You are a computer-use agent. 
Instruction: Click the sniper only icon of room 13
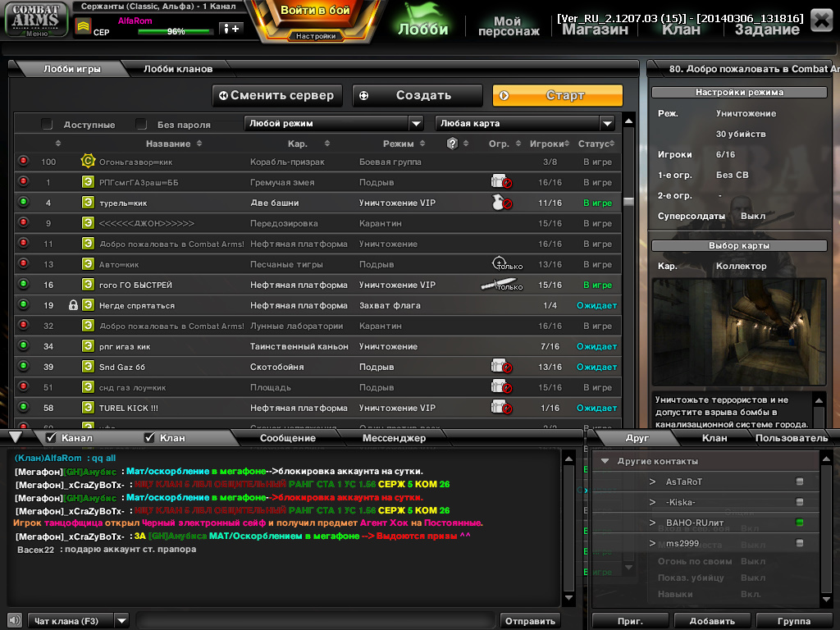coord(507,263)
